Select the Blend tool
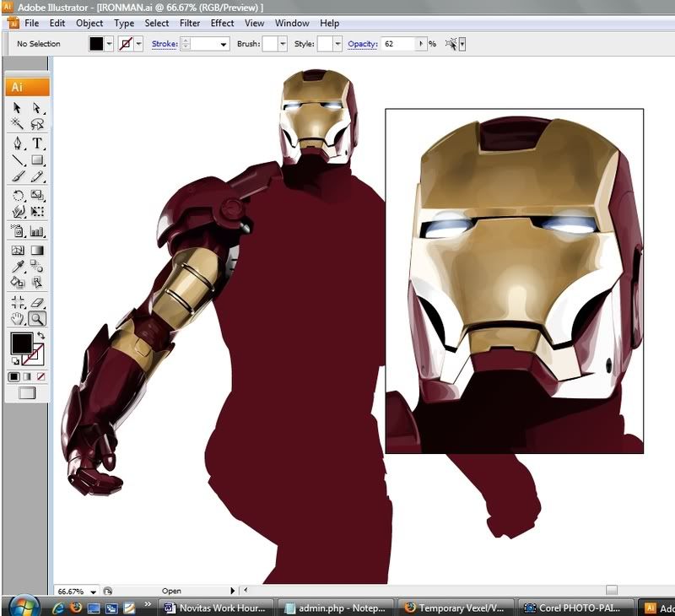Screen dimensions: 675x616 [37, 267]
